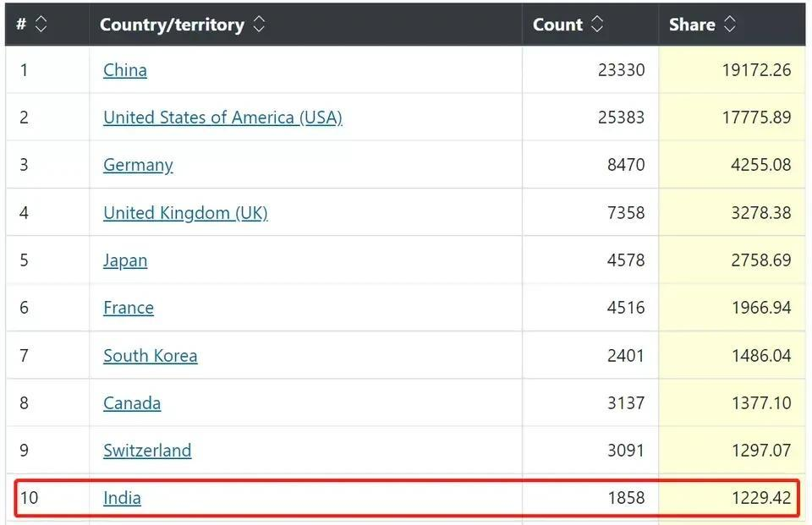
Task: Open Canada in the table
Action: (x=132, y=403)
